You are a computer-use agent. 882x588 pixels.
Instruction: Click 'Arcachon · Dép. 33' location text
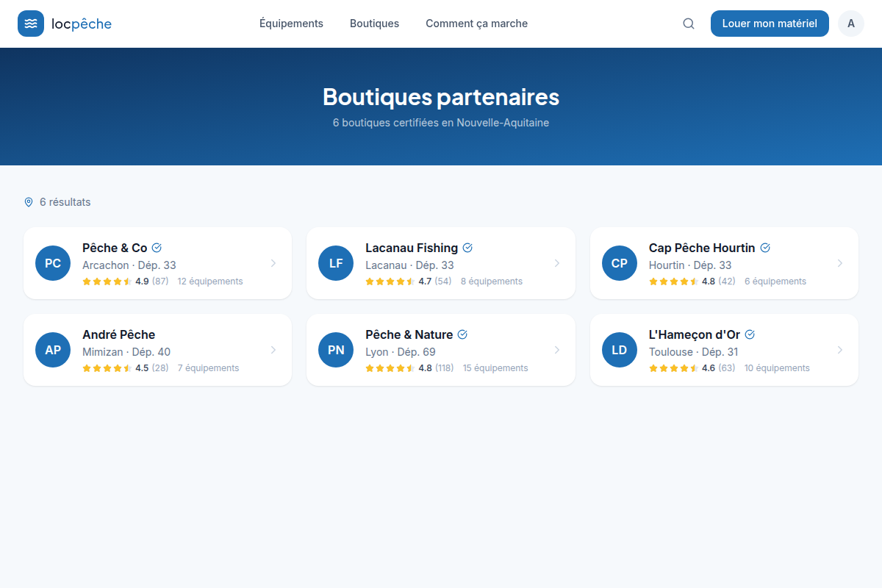(129, 265)
